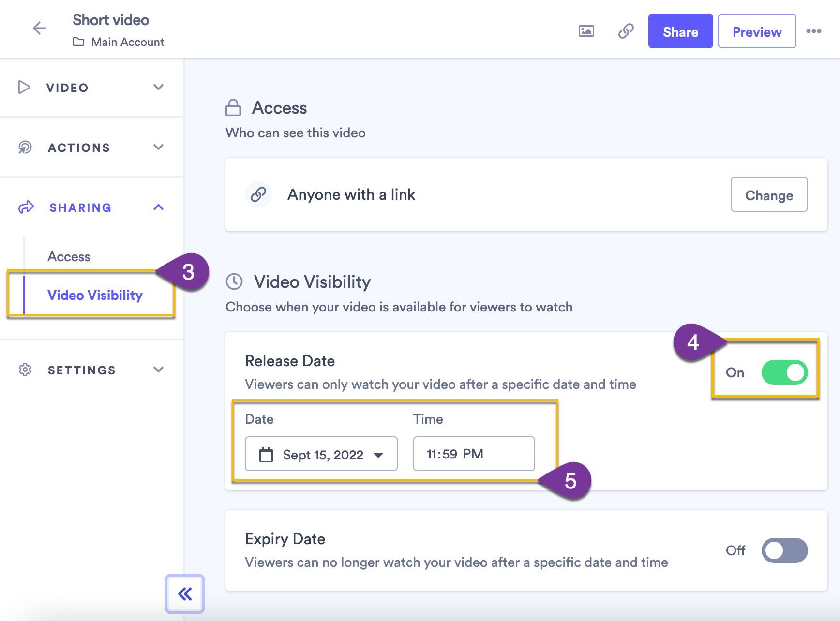Select Video Visibility in the sidebar
840x621 pixels.
click(95, 295)
